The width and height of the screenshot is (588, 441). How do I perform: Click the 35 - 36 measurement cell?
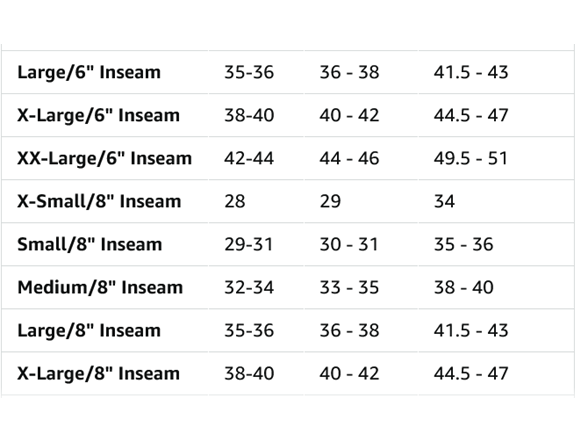click(464, 244)
